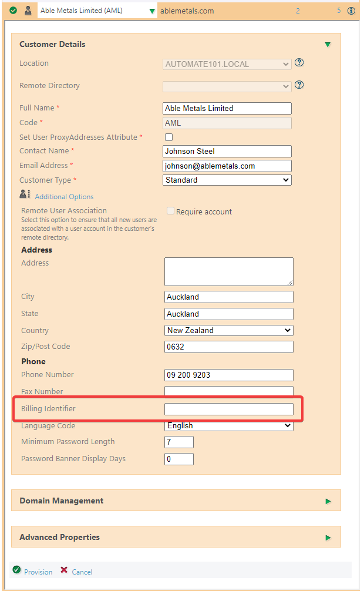Expand the Domain Management section
The height and width of the screenshot is (591, 364).
click(x=328, y=501)
